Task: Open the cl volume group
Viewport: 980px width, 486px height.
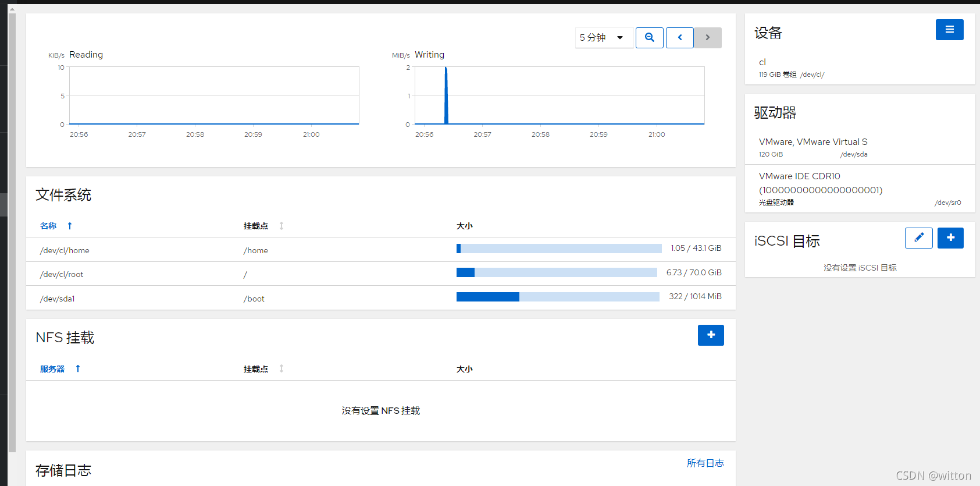Action: pyautogui.click(x=860, y=68)
